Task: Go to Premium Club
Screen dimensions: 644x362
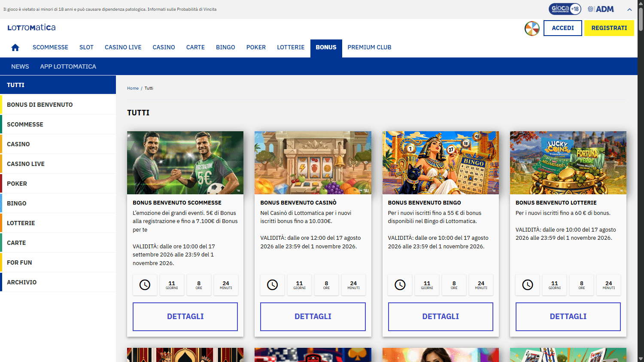Action: click(369, 48)
